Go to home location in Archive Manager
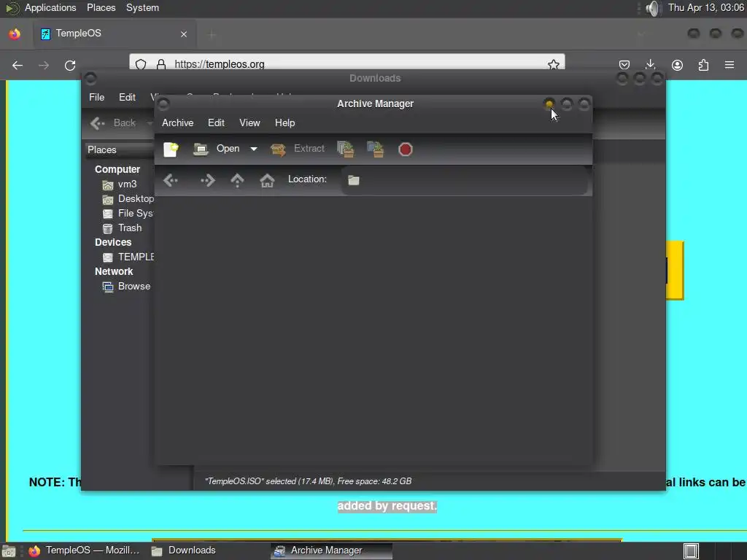The image size is (747, 560). tap(267, 180)
